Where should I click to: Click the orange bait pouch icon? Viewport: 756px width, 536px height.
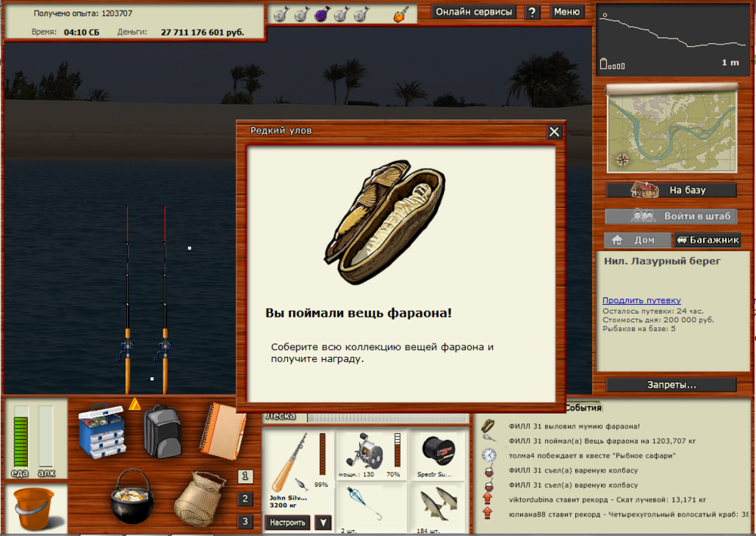pyautogui.click(x=401, y=14)
